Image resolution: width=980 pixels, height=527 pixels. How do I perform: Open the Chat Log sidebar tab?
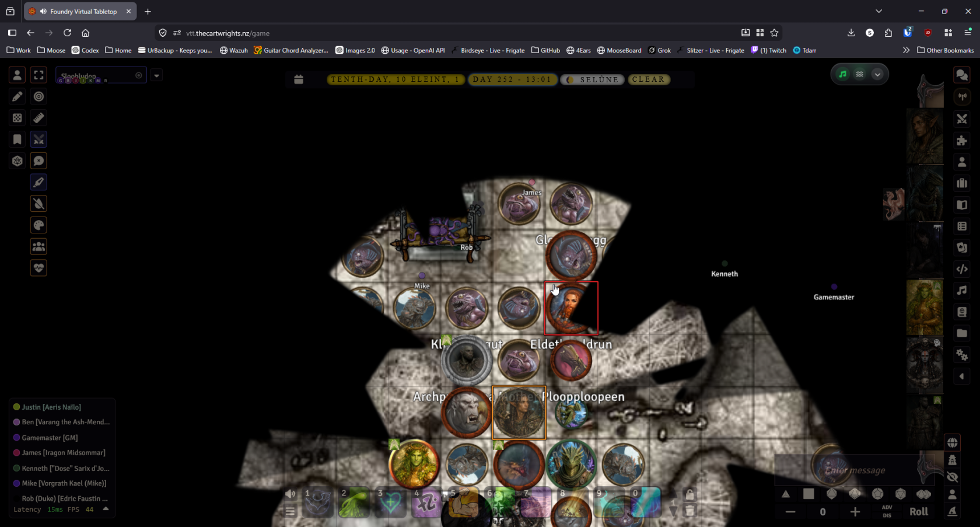pyautogui.click(x=962, y=75)
